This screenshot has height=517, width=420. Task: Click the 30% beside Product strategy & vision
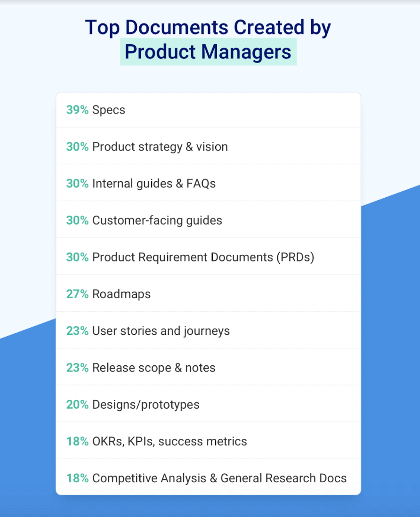click(x=77, y=147)
